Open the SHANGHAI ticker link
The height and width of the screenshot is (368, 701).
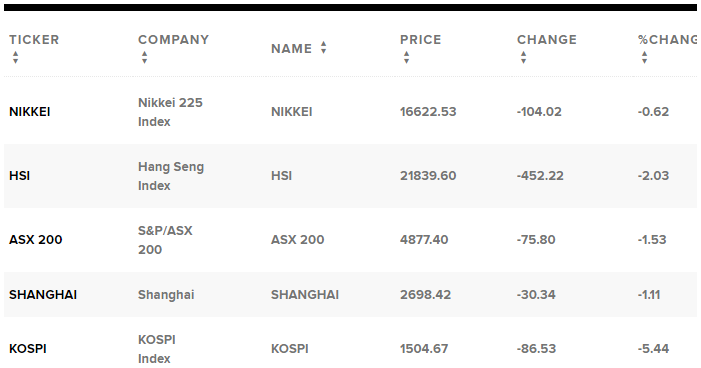tap(43, 295)
